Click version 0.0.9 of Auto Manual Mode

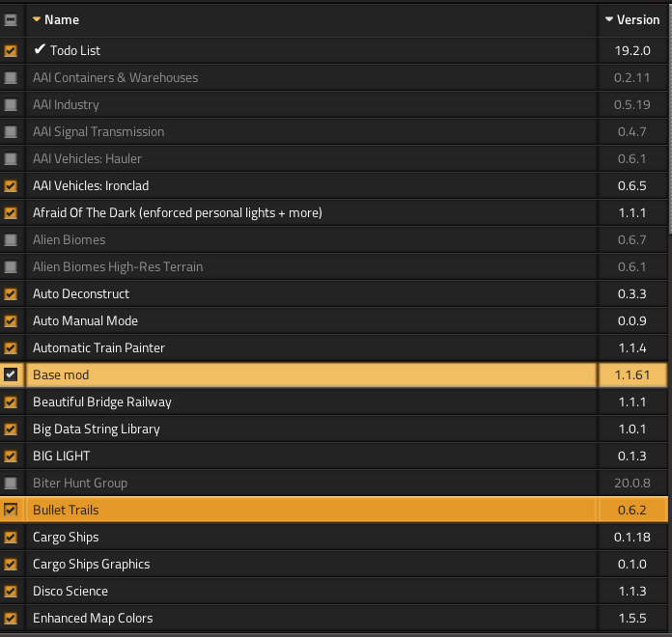tap(632, 320)
